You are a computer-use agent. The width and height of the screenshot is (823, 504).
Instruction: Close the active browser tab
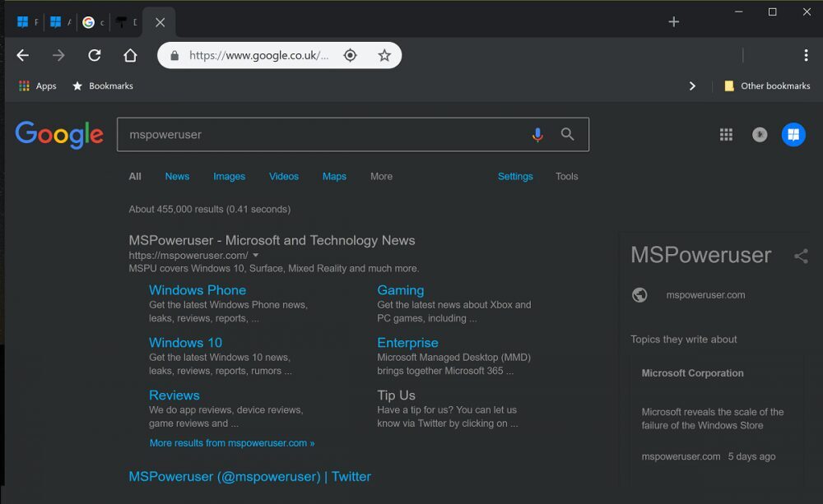pyautogui.click(x=160, y=22)
